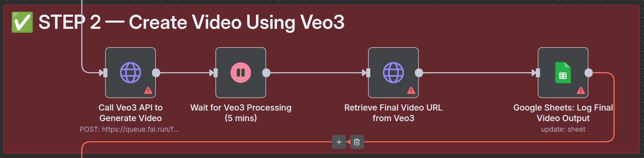The width and height of the screenshot is (644, 158).
Task: Click output connector of Retrieve Final Video node
Action: (419, 73)
